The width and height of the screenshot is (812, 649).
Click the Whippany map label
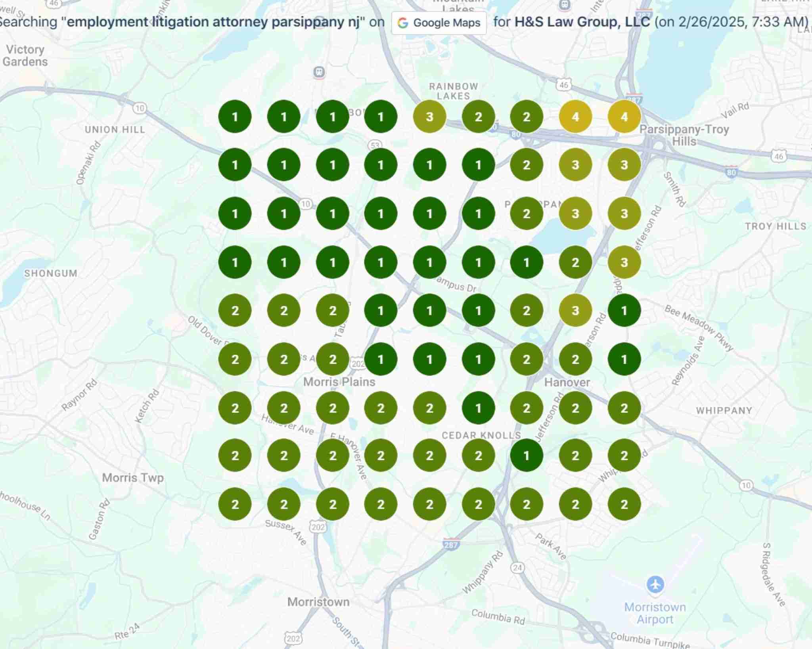pos(724,410)
